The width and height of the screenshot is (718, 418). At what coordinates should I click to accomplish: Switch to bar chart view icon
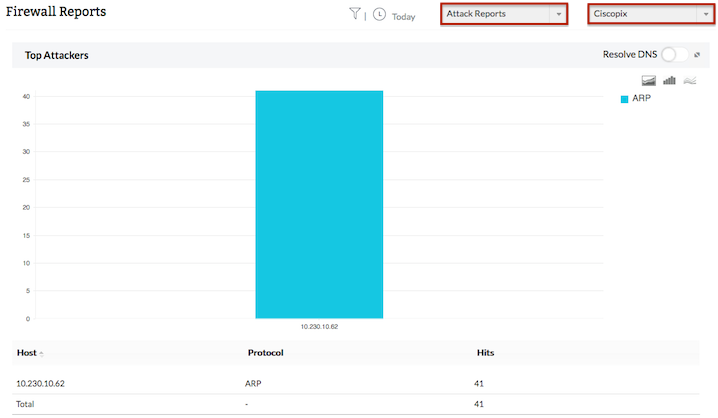coord(669,81)
